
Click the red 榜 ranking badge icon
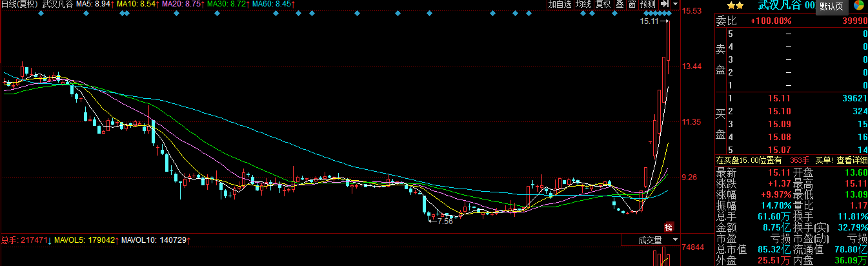coord(668,227)
